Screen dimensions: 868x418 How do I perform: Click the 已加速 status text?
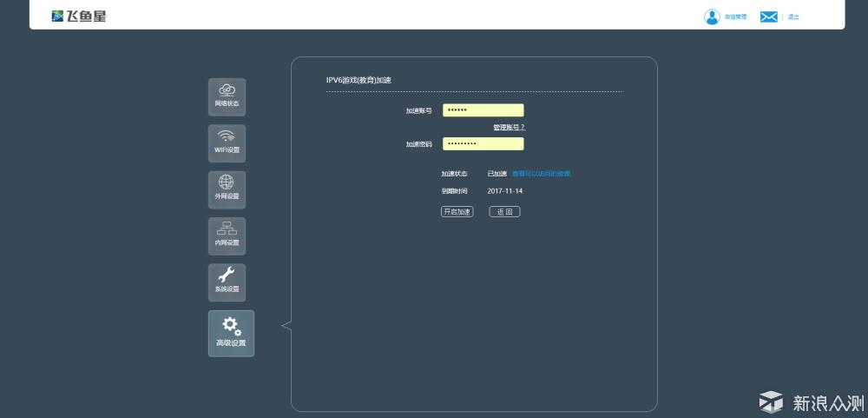point(497,174)
